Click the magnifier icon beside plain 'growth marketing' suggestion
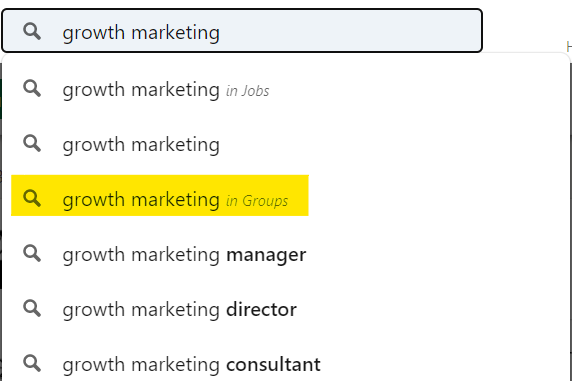Image resolution: width=572 pixels, height=381 pixels. pyautogui.click(x=32, y=143)
